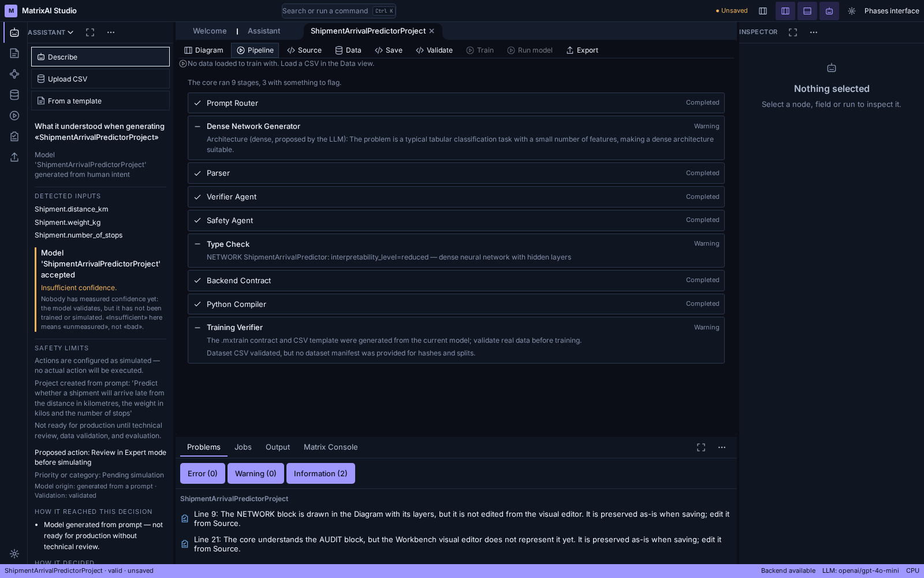Focus the Search or run a command box

pyautogui.click(x=339, y=11)
